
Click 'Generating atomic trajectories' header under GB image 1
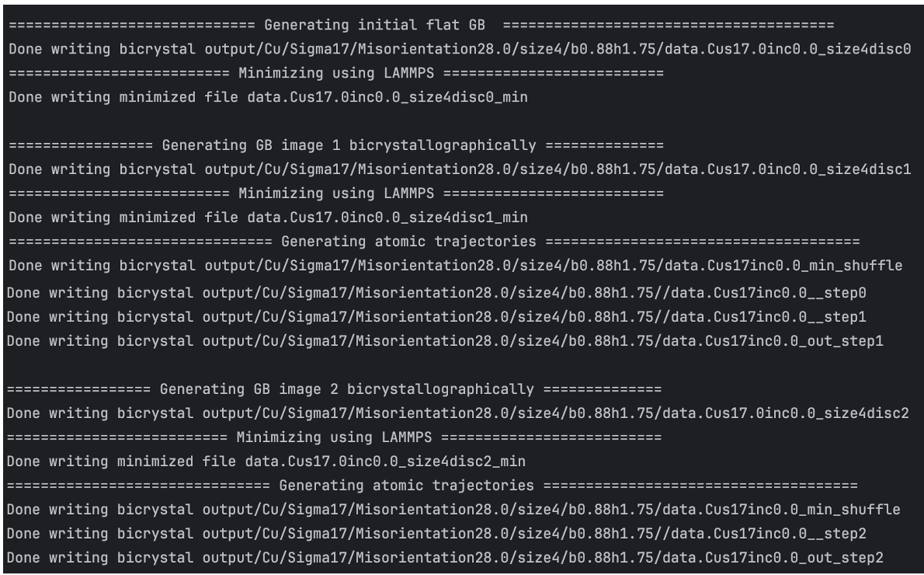pos(434,242)
